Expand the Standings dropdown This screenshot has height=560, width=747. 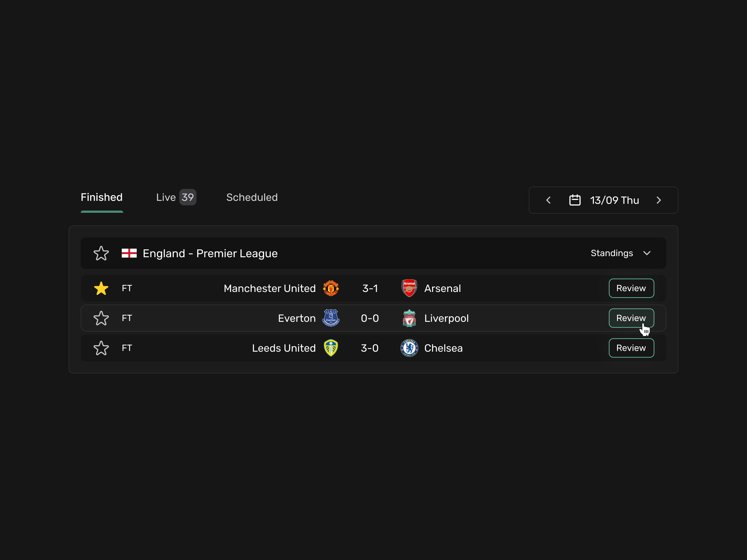[620, 253]
